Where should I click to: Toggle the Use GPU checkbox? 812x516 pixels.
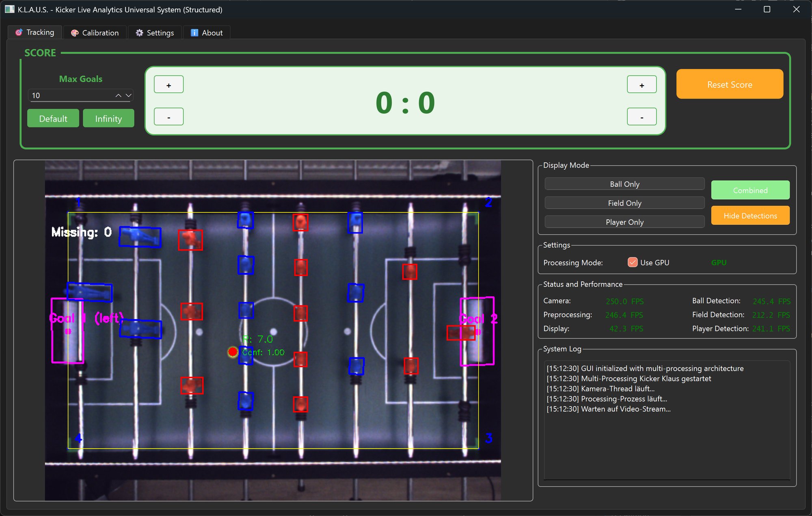click(632, 262)
